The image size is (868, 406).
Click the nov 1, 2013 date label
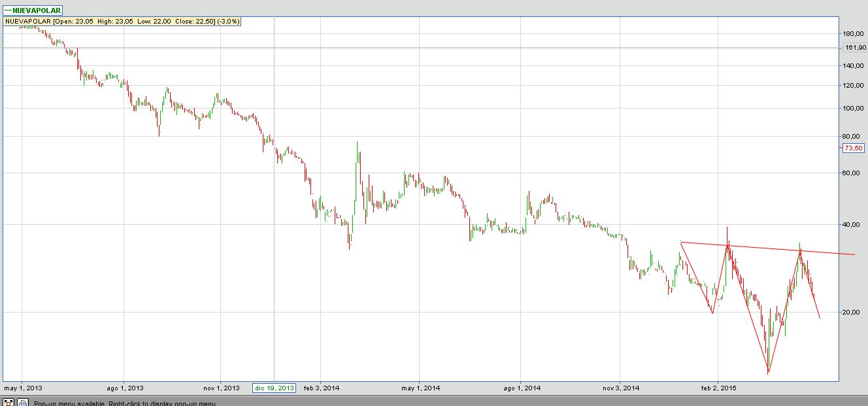coord(221,388)
